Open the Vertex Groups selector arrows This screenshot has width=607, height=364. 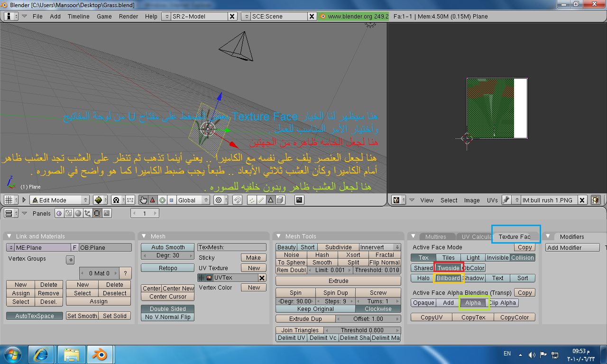point(70,259)
